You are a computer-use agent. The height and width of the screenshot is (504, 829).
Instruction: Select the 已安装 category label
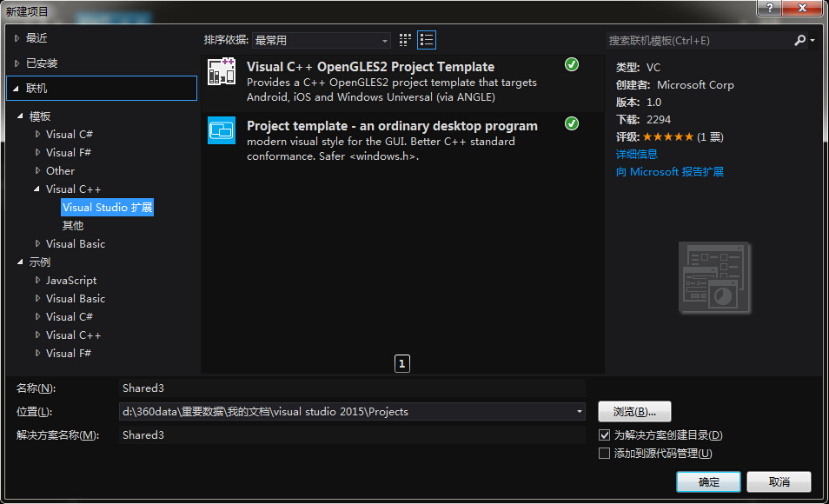42,63
